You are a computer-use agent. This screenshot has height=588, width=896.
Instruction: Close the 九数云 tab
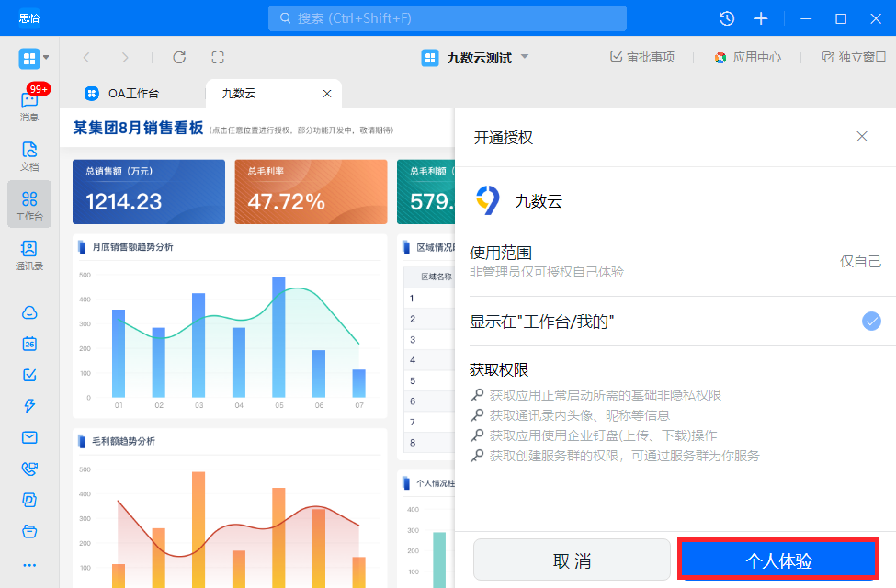click(x=327, y=93)
